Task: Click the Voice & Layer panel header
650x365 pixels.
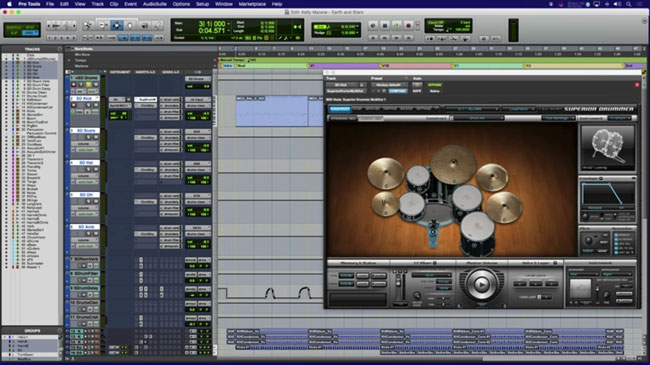Action: (x=536, y=263)
